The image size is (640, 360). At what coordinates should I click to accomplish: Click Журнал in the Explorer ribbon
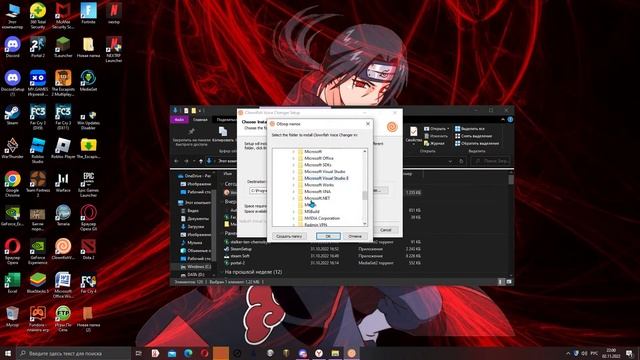click(x=434, y=143)
